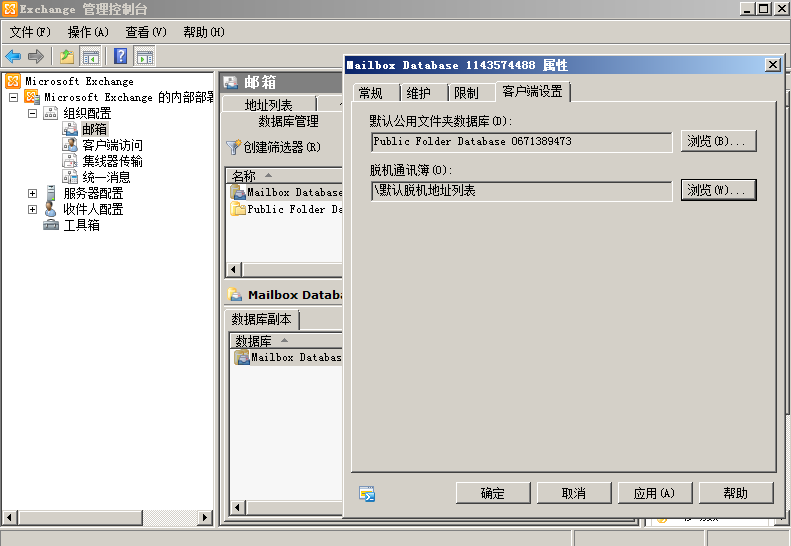The image size is (791, 546).
Task: Click the Public Folder database list icon
Action: 238,208
